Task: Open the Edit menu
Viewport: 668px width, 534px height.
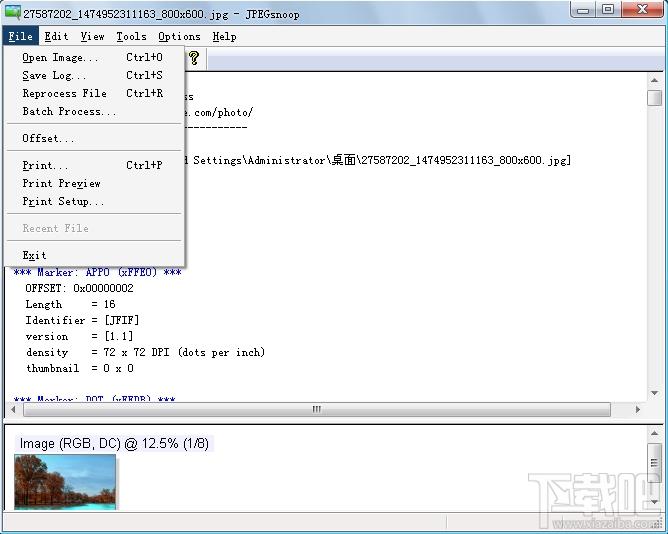Action: (56, 36)
